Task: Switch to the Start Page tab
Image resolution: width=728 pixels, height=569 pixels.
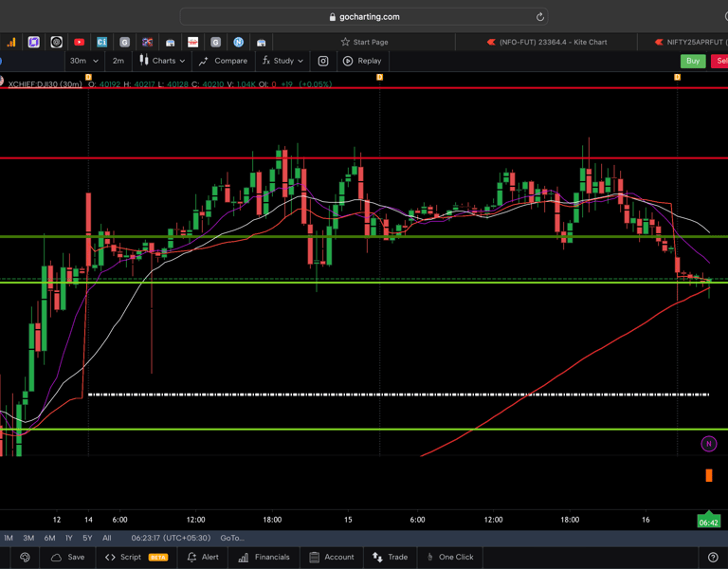Action: pyautogui.click(x=364, y=42)
